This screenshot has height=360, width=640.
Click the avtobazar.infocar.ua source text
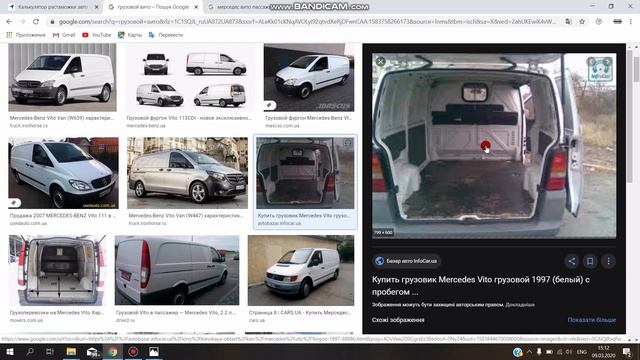click(x=279, y=223)
